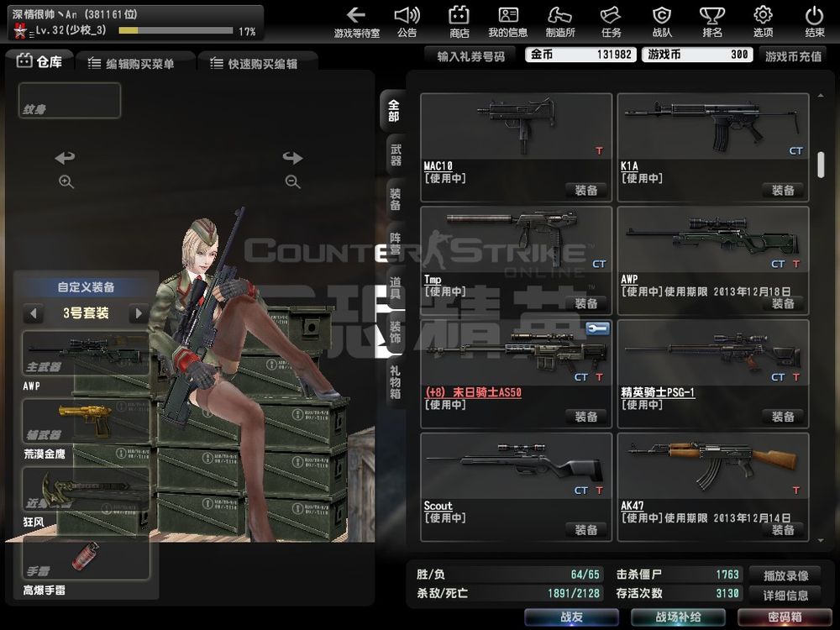
Task: Select the 武器 category tab
Action: click(x=396, y=155)
